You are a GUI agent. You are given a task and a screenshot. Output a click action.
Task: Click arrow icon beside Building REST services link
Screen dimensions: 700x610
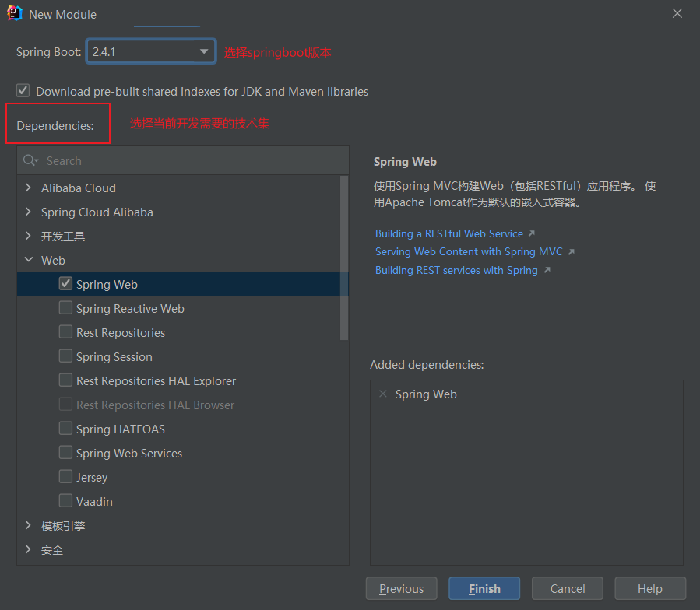(x=547, y=270)
